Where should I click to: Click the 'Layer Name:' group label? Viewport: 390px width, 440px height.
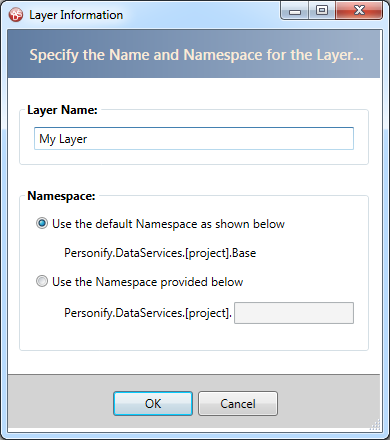click(x=62, y=110)
